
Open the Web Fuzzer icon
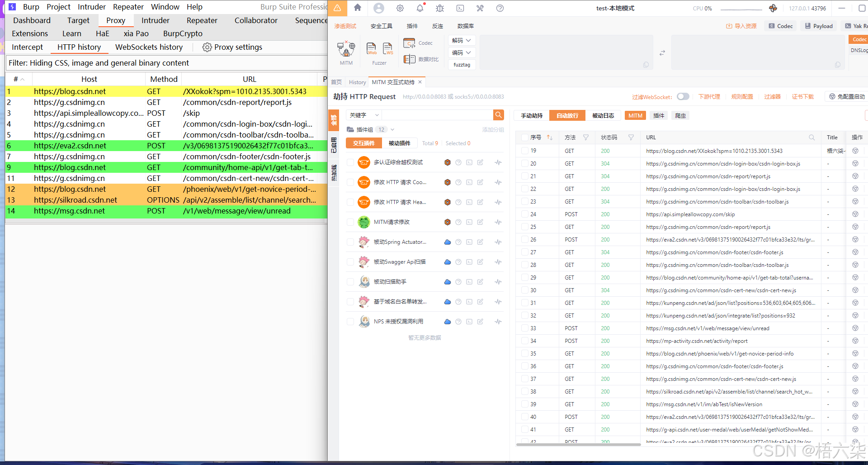tap(372, 48)
